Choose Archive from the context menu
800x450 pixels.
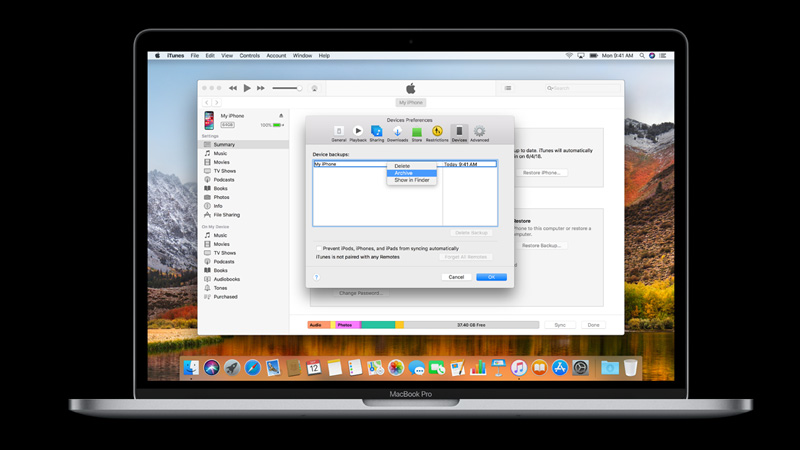click(x=412, y=173)
